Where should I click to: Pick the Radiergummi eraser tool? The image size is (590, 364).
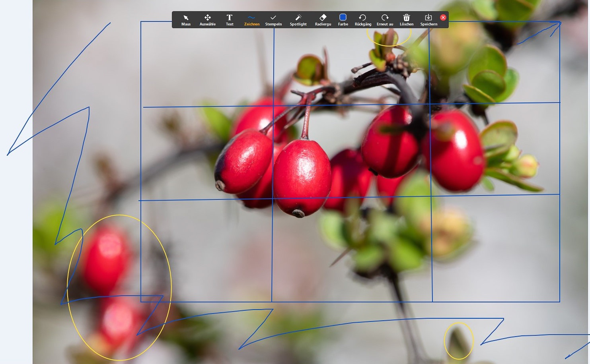(x=323, y=19)
